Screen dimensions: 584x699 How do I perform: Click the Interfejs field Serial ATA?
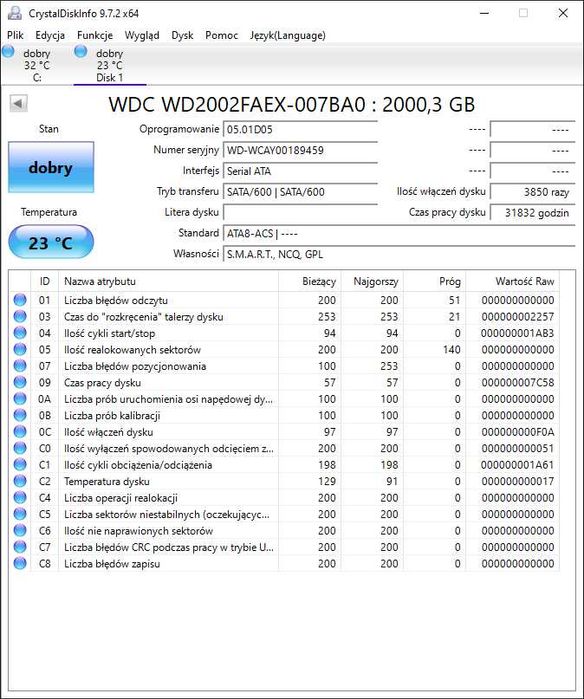[300, 171]
